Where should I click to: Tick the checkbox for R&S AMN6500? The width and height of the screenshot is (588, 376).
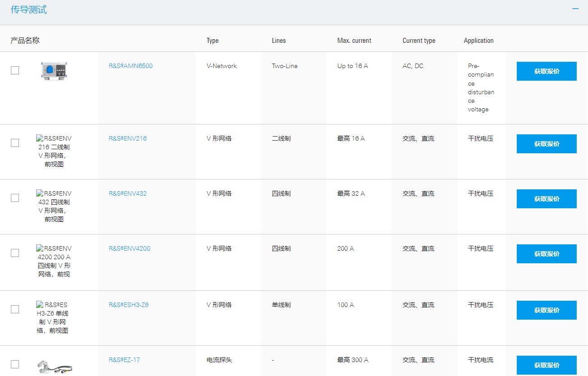click(15, 70)
